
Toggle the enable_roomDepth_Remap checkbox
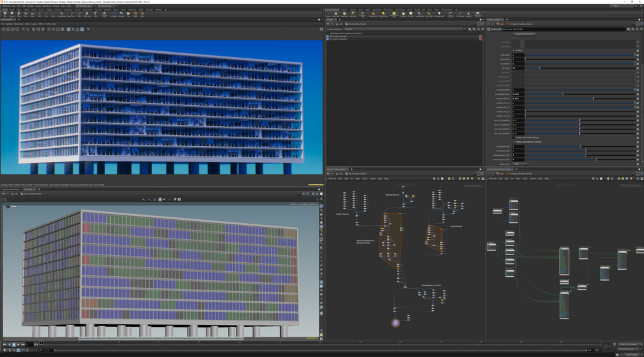(x=513, y=138)
